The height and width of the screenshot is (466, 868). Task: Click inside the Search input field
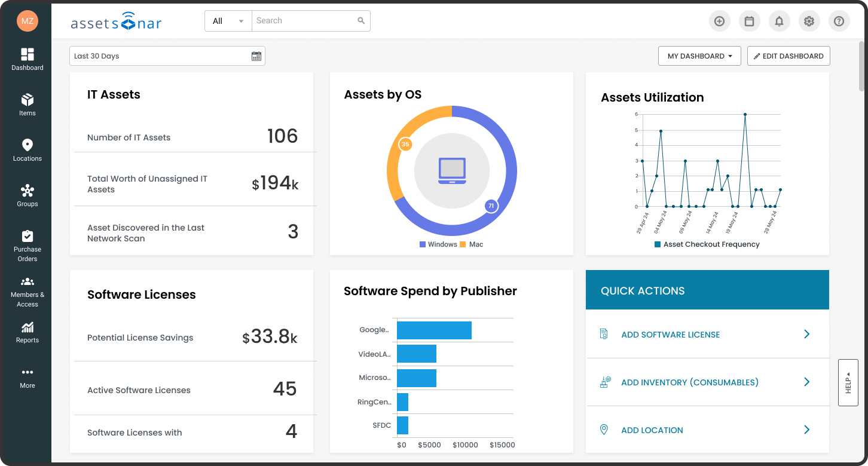(305, 21)
